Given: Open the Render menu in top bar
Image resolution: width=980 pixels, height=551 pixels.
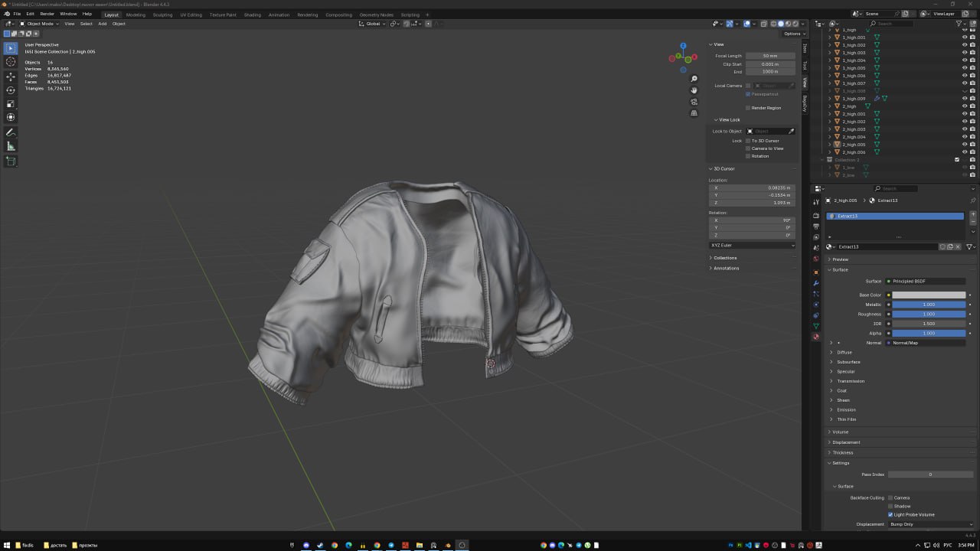Looking at the screenshot, I should (47, 14).
